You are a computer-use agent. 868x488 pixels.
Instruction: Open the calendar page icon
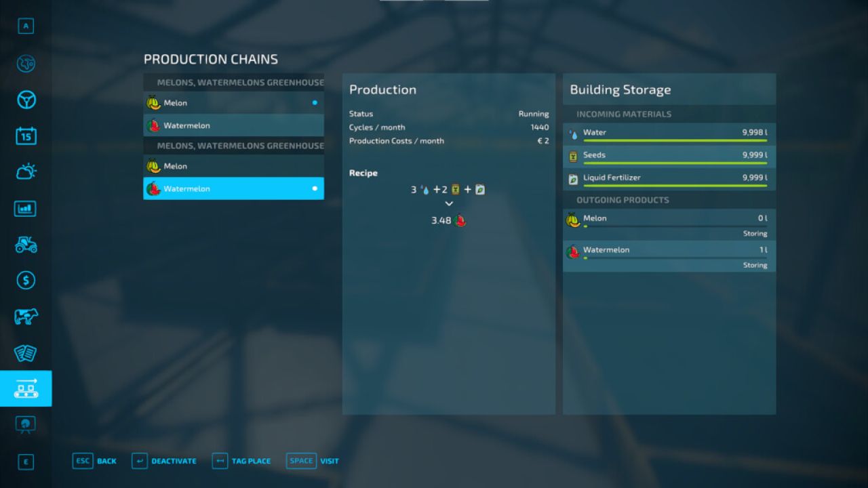click(x=26, y=136)
